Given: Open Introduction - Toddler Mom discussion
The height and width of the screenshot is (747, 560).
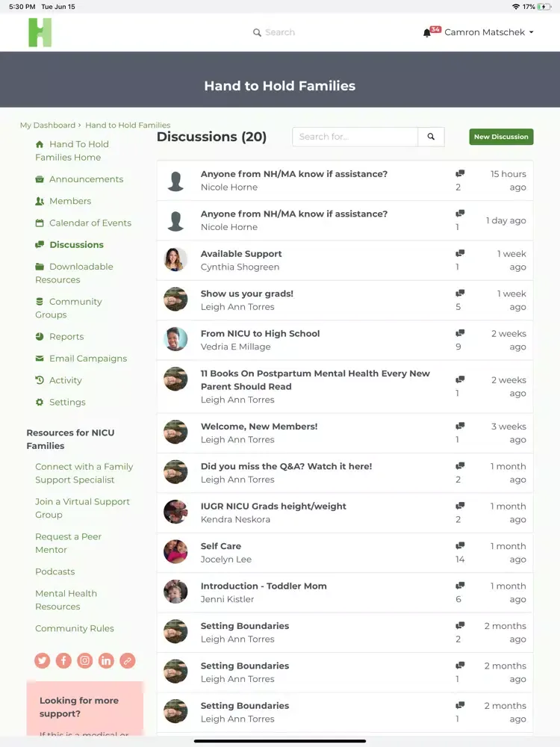Looking at the screenshot, I should [x=264, y=586].
